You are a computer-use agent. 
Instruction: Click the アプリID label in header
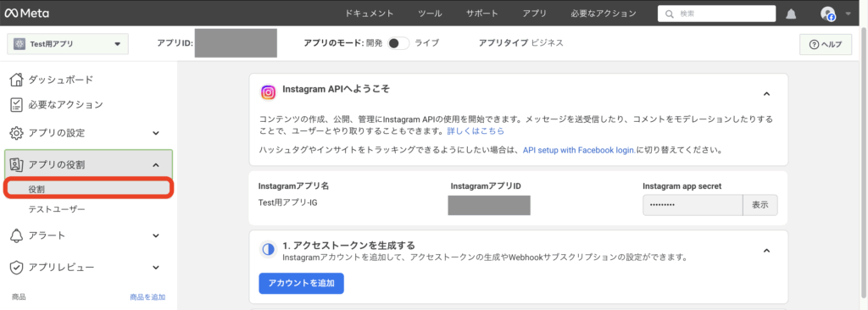coord(175,42)
